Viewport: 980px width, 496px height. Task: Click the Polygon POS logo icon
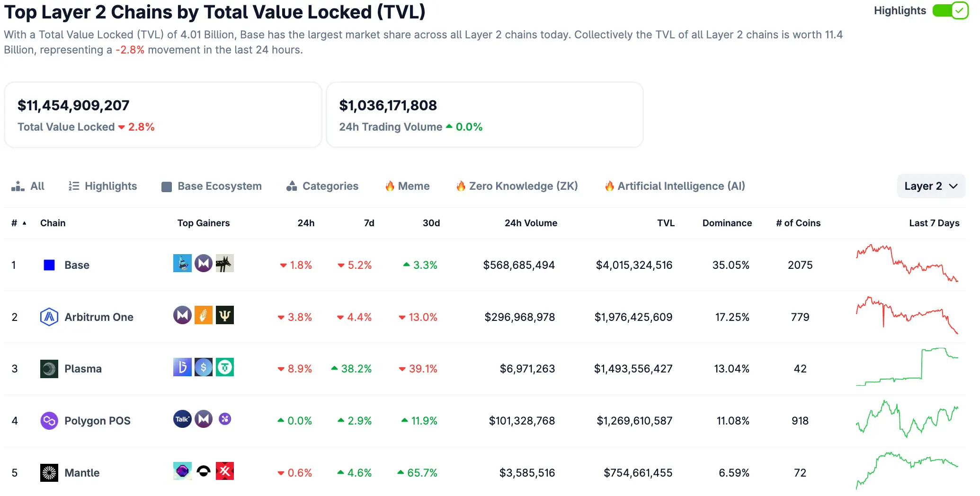point(49,421)
